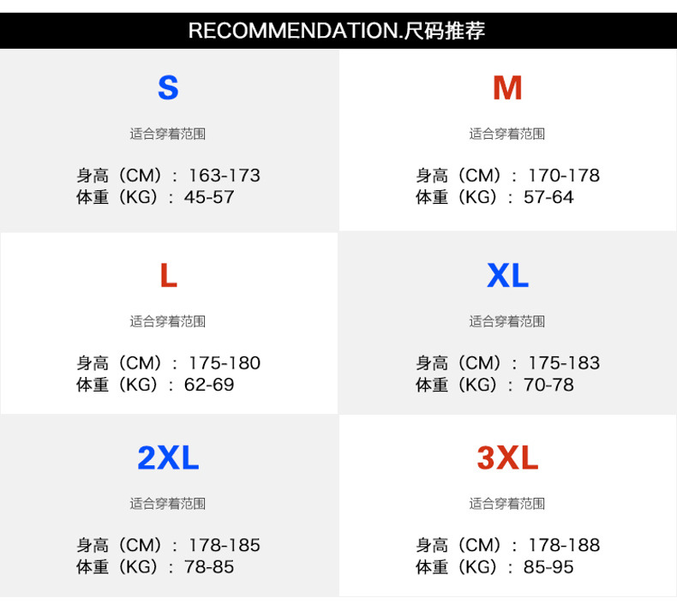Click the S height range 163-173
The image size is (677, 616).
click(224, 176)
